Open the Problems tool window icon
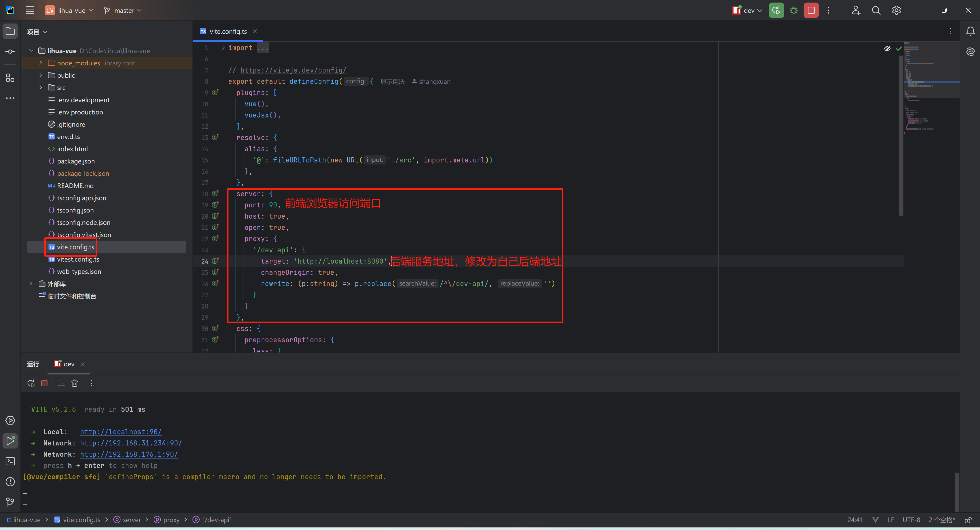The width and height of the screenshot is (980, 530). click(10, 482)
